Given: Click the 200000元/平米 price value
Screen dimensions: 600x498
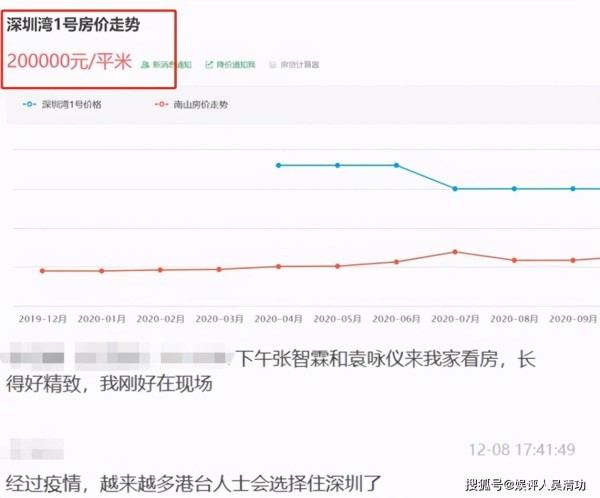Looking at the screenshot, I should coord(70,61).
